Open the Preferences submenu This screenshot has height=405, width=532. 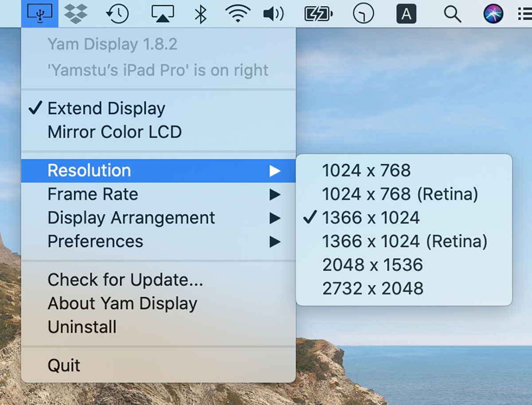(95, 241)
